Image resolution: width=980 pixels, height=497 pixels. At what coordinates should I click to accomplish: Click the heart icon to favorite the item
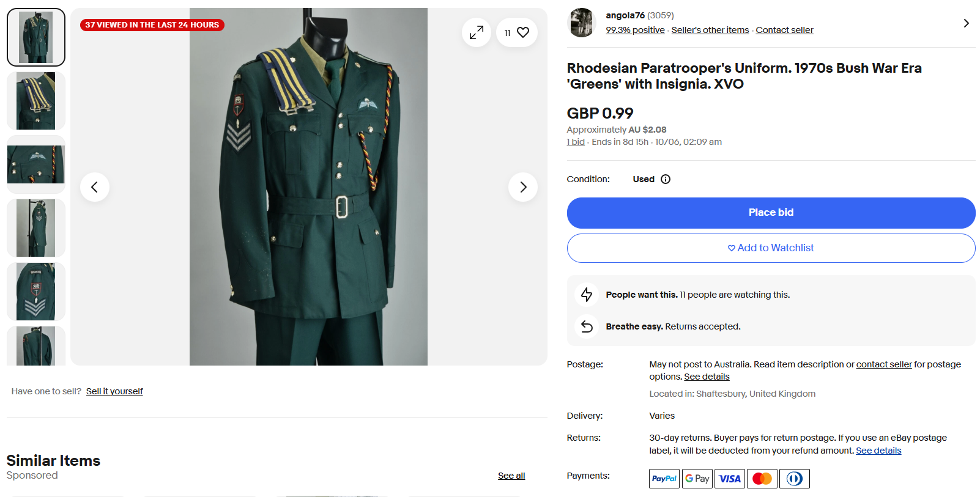[x=523, y=32]
